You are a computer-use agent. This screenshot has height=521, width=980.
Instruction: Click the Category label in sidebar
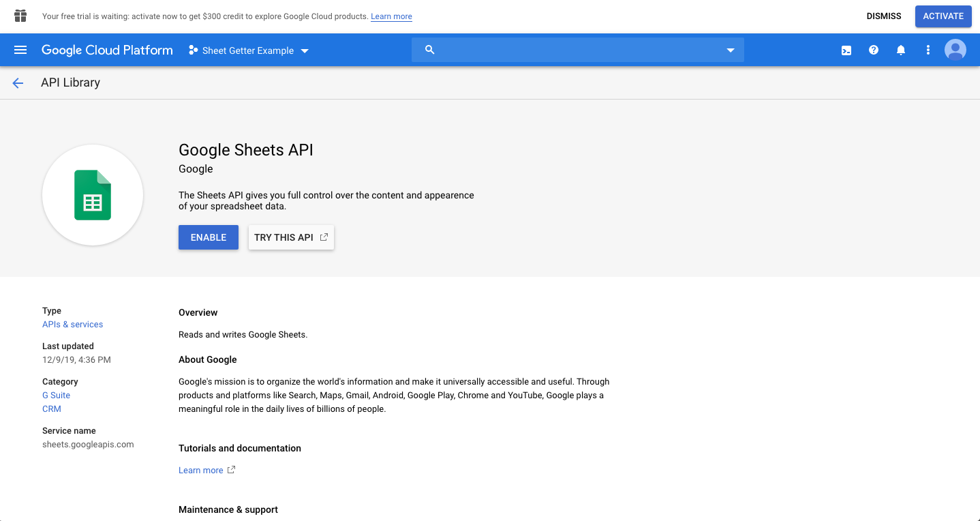[x=60, y=382]
